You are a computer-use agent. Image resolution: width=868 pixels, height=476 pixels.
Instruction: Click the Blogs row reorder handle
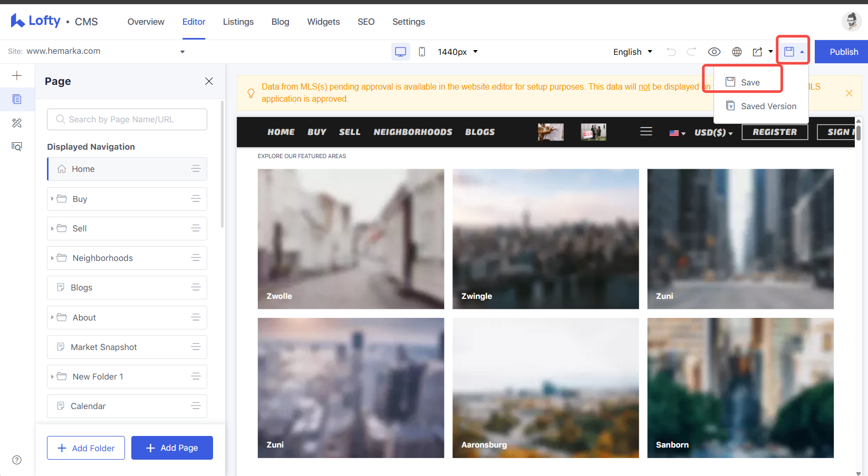(x=196, y=287)
